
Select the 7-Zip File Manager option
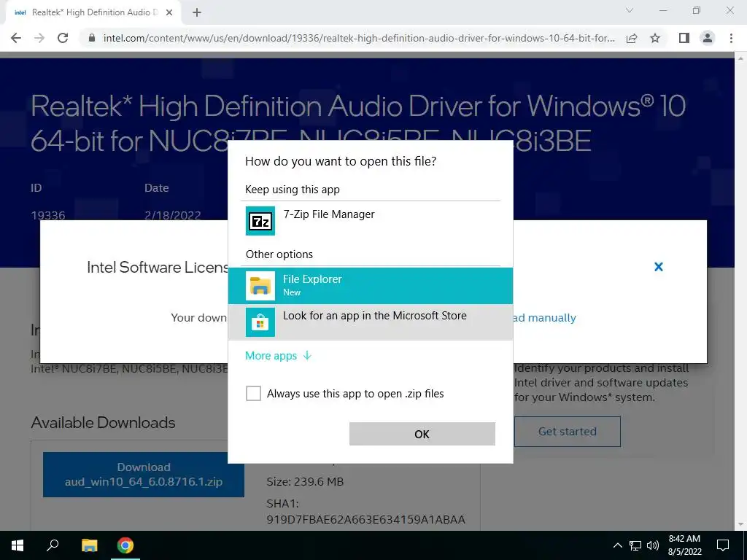[371, 220]
